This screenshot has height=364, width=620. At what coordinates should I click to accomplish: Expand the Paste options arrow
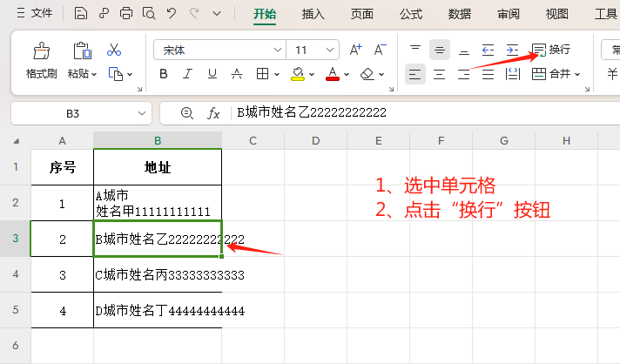click(x=94, y=74)
